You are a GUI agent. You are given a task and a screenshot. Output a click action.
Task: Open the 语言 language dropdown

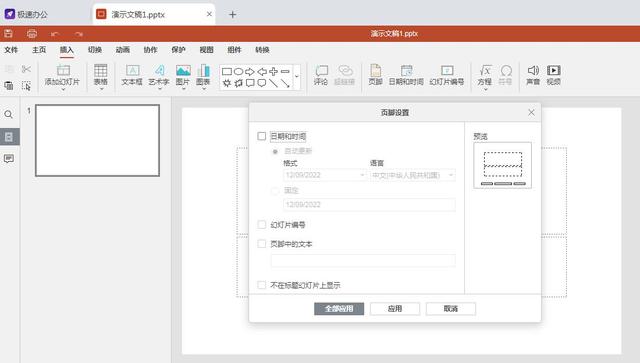point(413,175)
